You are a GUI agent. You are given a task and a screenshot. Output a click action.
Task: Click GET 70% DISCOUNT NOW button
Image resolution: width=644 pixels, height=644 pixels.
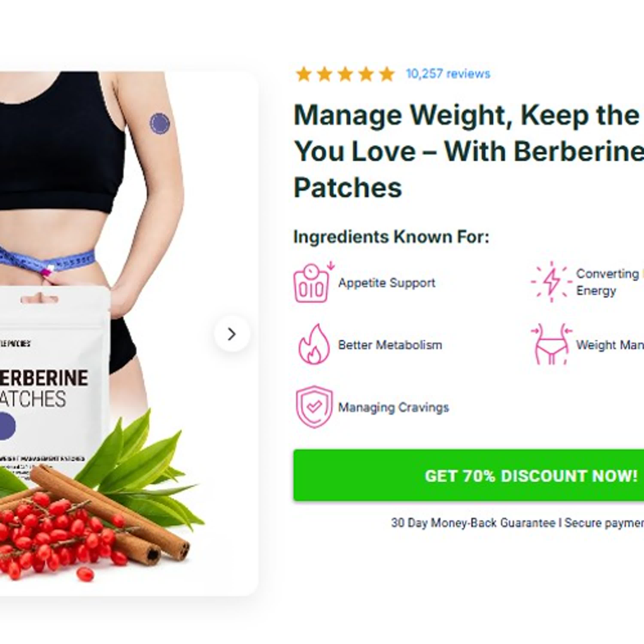469,476
